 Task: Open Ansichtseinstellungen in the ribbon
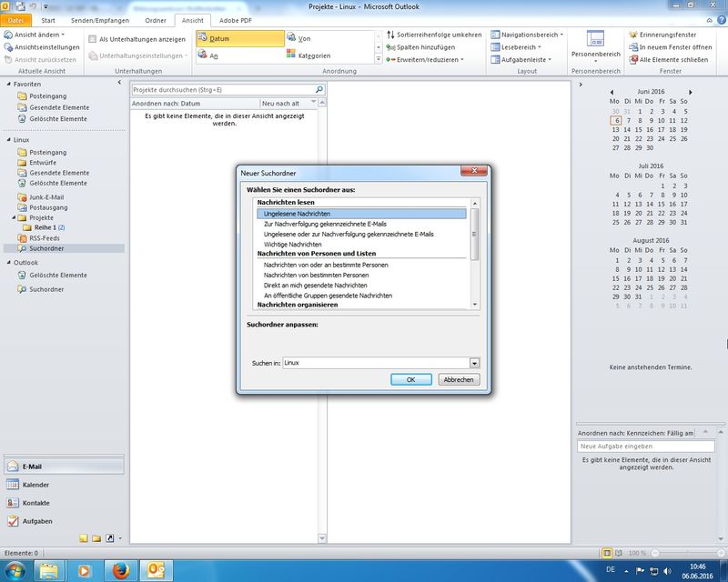(x=42, y=47)
